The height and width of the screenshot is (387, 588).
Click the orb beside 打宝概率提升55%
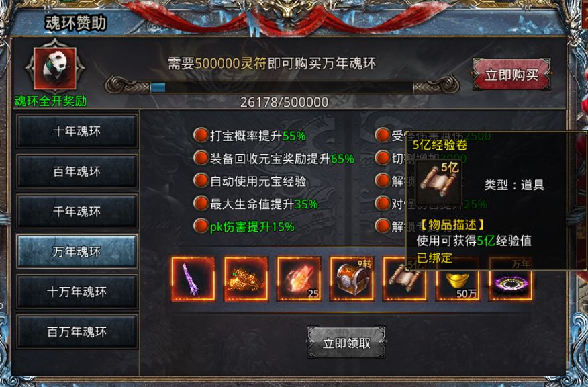tap(201, 135)
